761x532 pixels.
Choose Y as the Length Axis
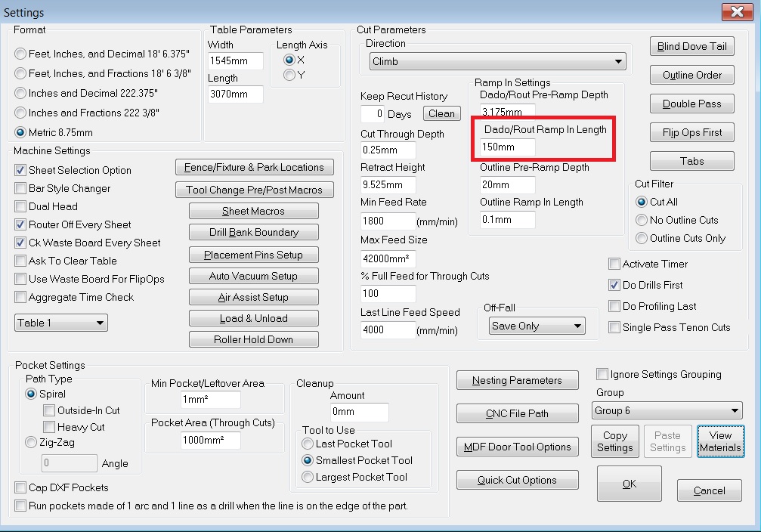[289, 75]
